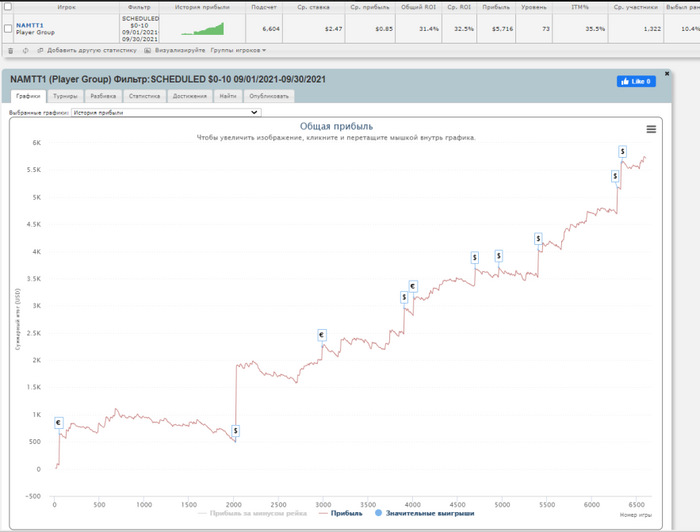
Task: Click the € marker at game 4000
Action: (x=413, y=286)
